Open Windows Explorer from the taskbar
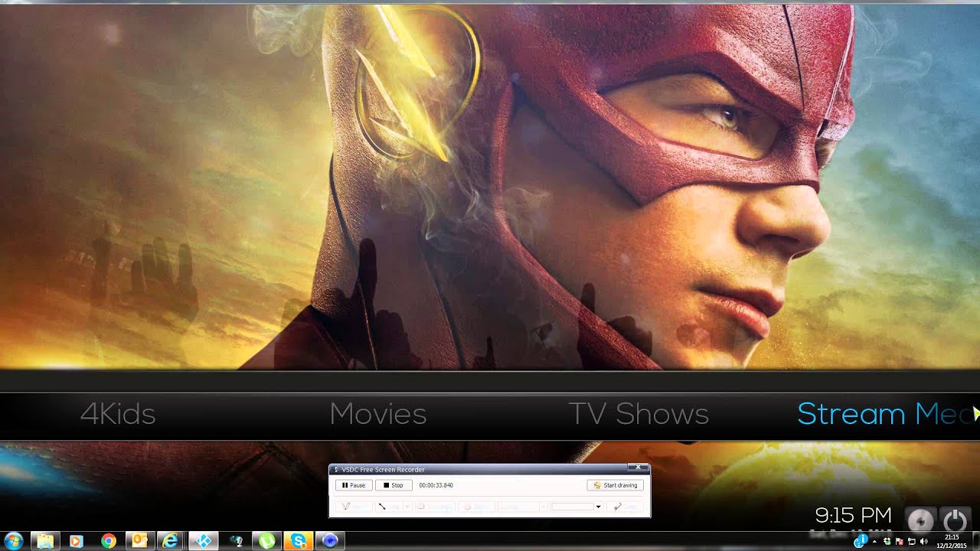The width and height of the screenshot is (980, 551). point(45,541)
